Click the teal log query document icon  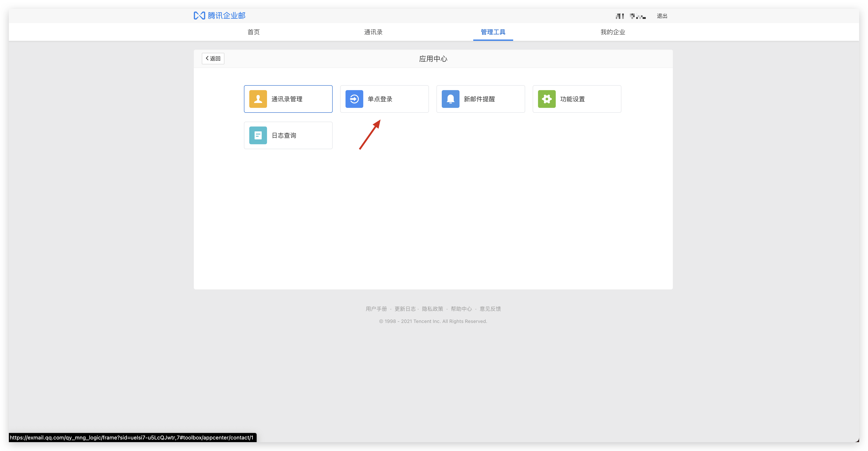pos(258,135)
